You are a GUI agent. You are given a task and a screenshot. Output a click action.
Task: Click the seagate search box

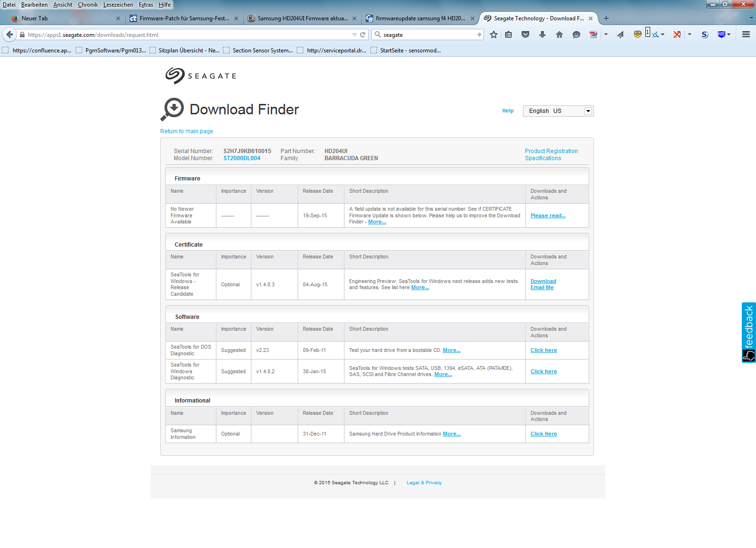[428, 34]
